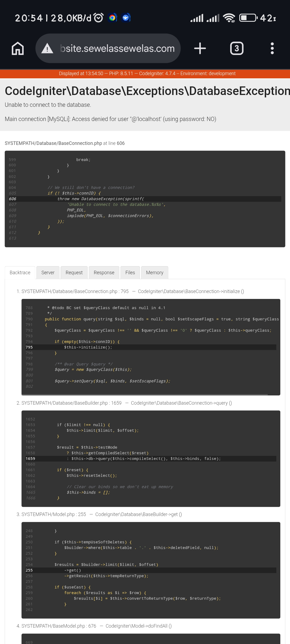Open a new tab with the plus icon

[200, 49]
